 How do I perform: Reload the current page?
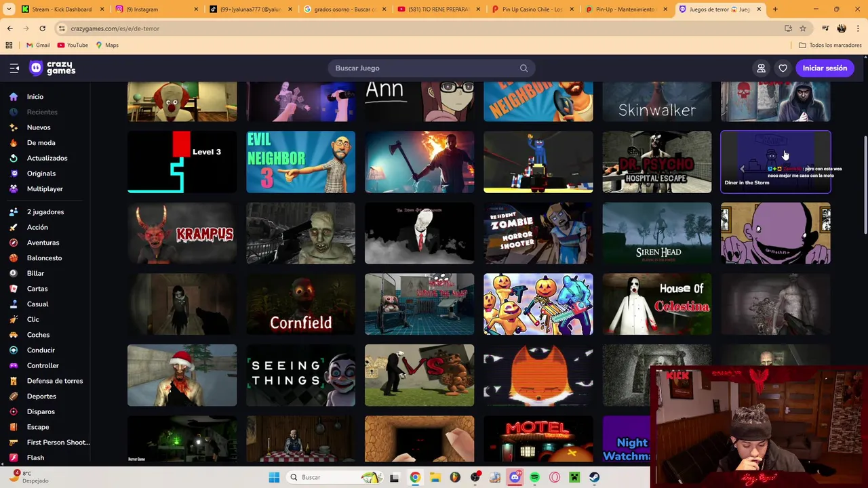42,28
